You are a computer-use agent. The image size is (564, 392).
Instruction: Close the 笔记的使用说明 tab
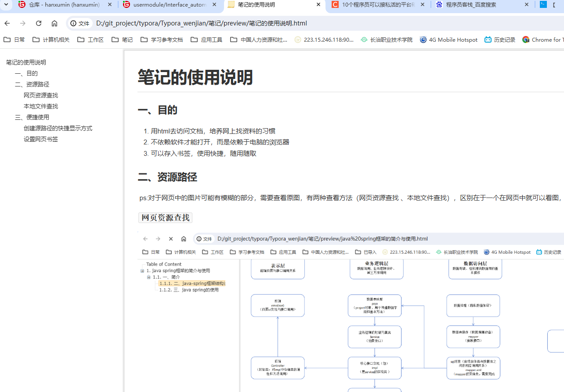pyautogui.click(x=318, y=4)
